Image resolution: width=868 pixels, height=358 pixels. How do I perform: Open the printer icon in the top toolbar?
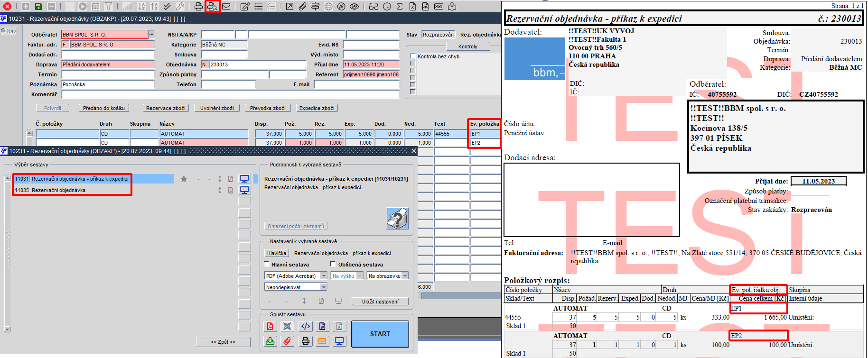pyautogui.click(x=198, y=7)
